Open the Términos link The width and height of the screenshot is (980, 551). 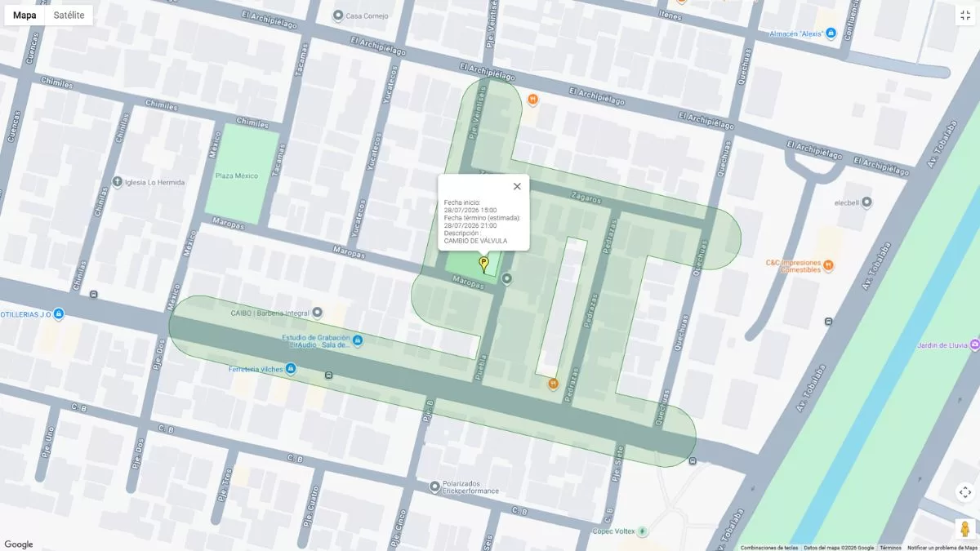pos(890,548)
